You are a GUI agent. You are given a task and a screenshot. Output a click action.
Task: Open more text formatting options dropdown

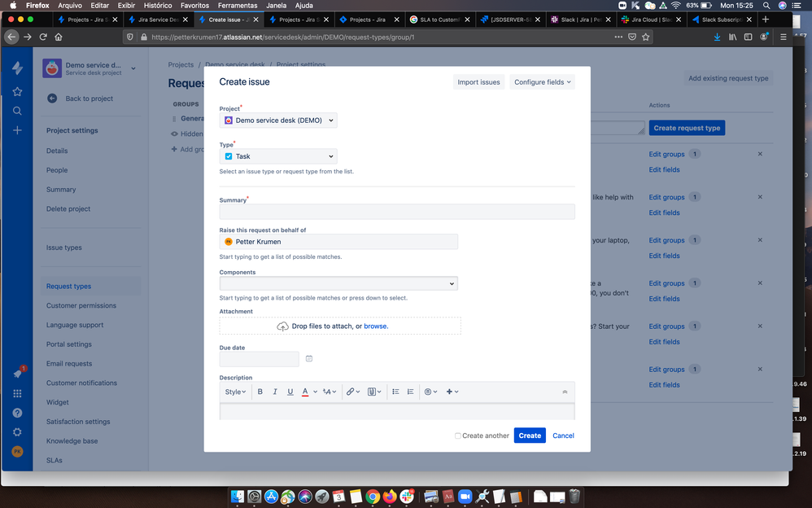pos(330,392)
